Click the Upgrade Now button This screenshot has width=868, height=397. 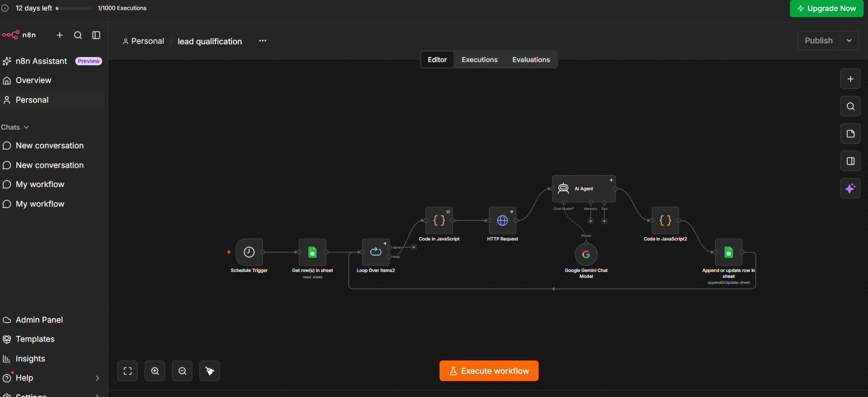click(x=826, y=8)
